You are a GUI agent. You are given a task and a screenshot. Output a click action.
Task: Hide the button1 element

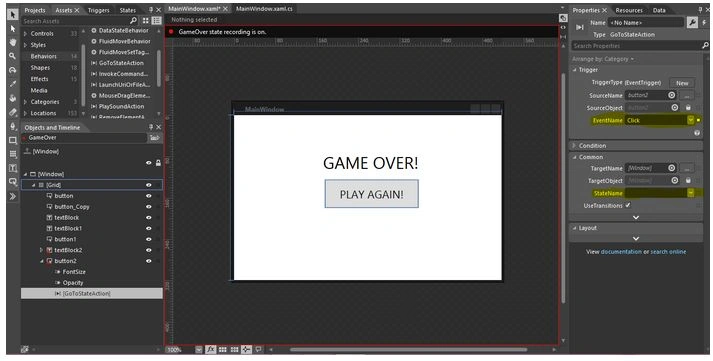coord(149,239)
